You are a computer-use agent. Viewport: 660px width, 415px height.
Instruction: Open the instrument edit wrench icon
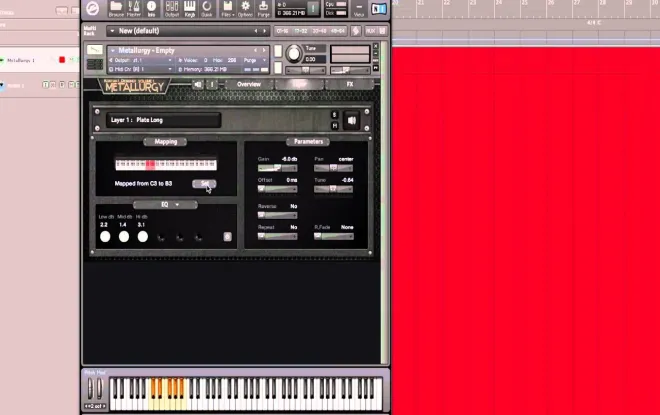[95, 50]
